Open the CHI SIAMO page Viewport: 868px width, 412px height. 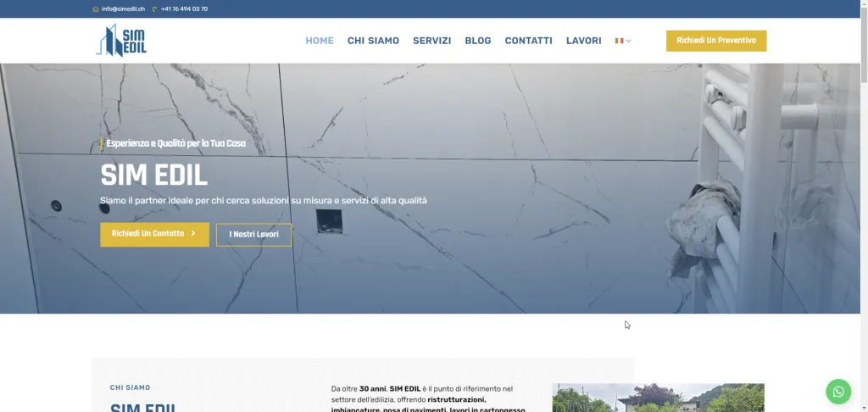point(373,41)
